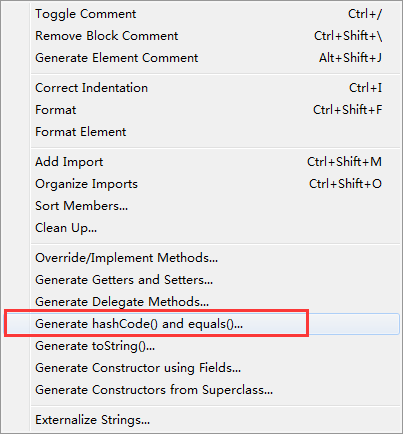Click the Ctrl+Shift+F shortcut label
Image resolution: width=403 pixels, height=434 pixels.
(x=348, y=110)
